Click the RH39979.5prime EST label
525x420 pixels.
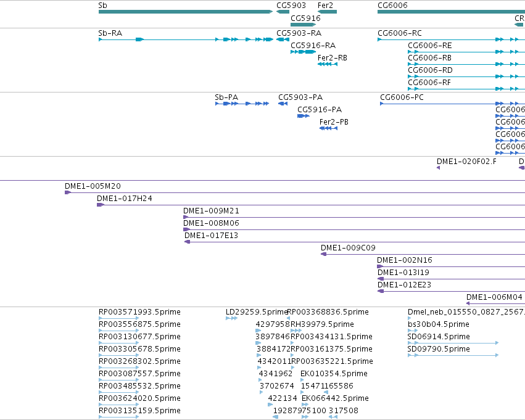pyautogui.click(x=322, y=324)
